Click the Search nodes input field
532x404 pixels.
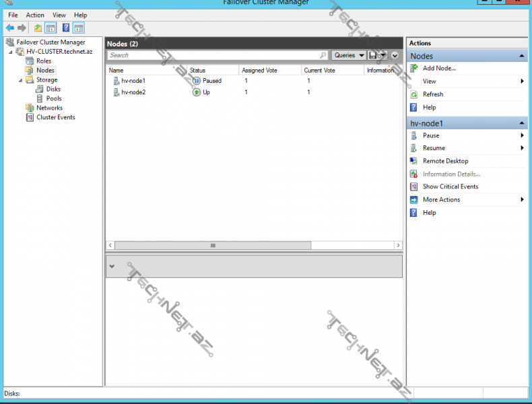(212, 55)
